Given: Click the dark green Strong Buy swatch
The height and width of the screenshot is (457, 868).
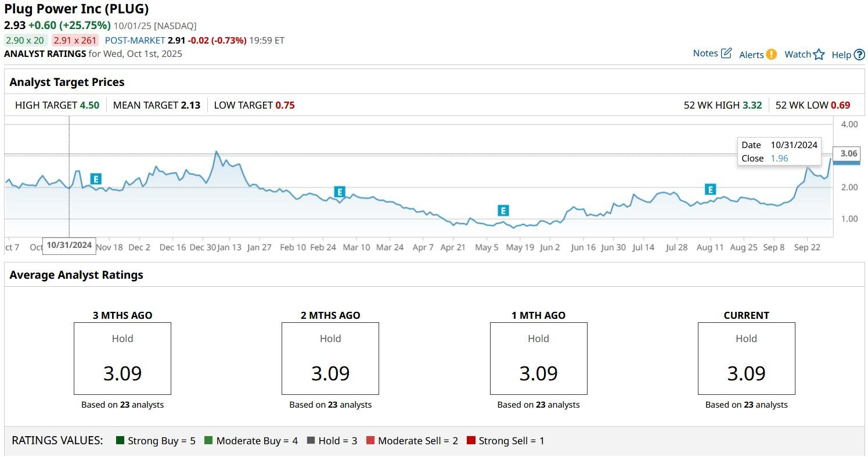Looking at the screenshot, I should point(120,441).
